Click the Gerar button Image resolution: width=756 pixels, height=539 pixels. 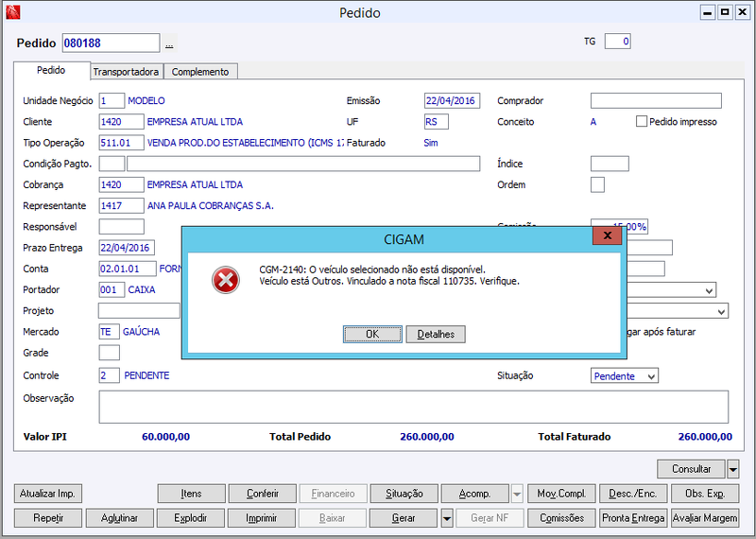click(x=404, y=518)
